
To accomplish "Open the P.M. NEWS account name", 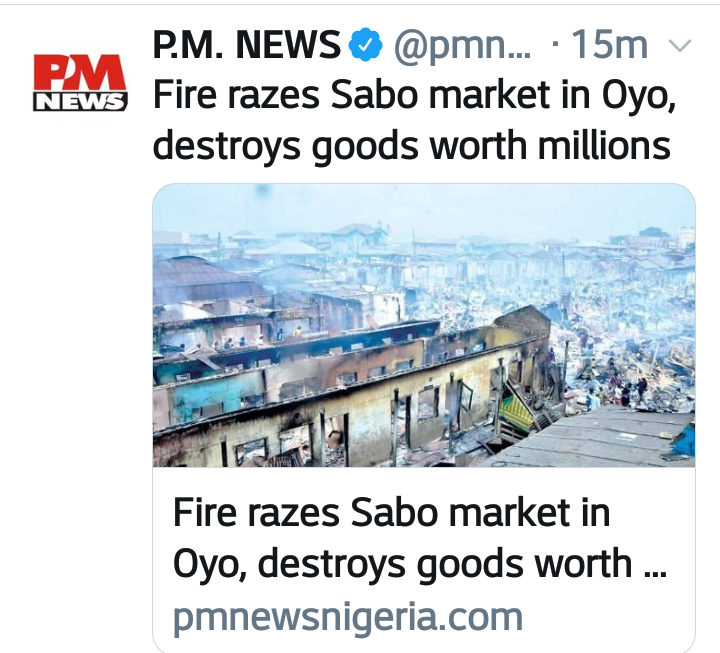I will (247, 45).
